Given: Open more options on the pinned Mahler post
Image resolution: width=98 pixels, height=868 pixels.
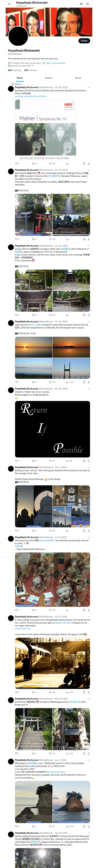Looking at the screenshot, I should [89, 87].
